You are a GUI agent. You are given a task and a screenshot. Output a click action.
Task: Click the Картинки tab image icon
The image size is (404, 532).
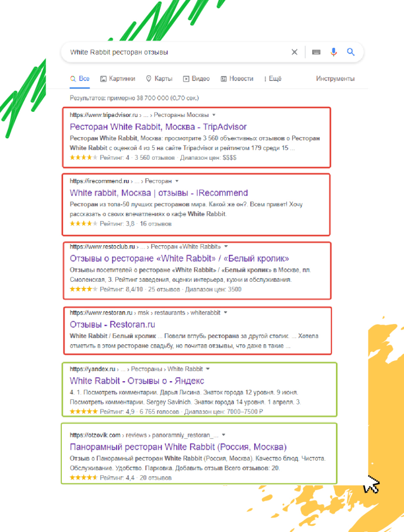click(x=103, y=79)
